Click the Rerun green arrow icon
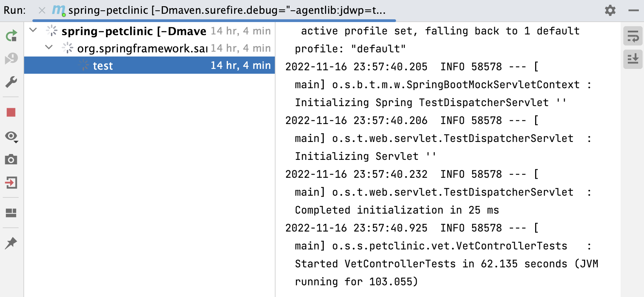 (x=11, y=35)
